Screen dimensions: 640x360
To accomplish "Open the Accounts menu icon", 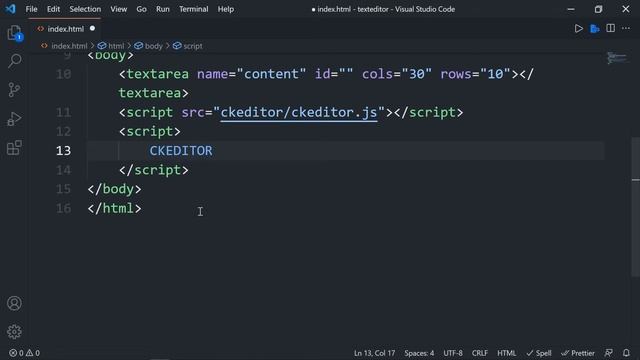I will point(14,303).
